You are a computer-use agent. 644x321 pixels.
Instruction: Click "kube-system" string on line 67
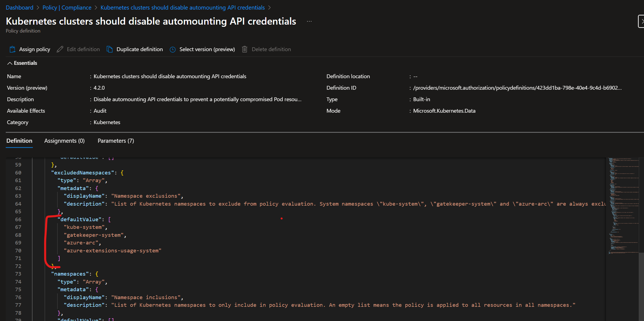coord(84,227)
